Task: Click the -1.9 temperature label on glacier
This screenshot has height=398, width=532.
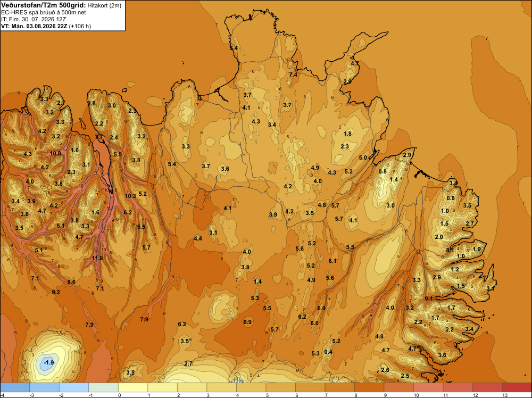Action: [49, 362]
